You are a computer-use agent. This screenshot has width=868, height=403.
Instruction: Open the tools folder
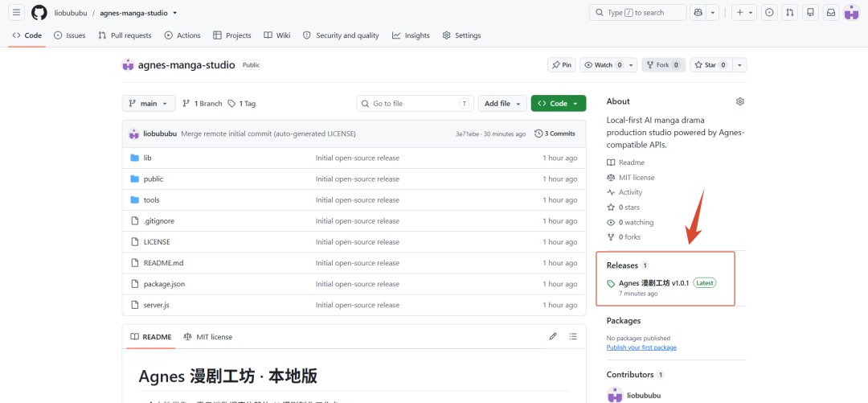click(x=151, y=200)
